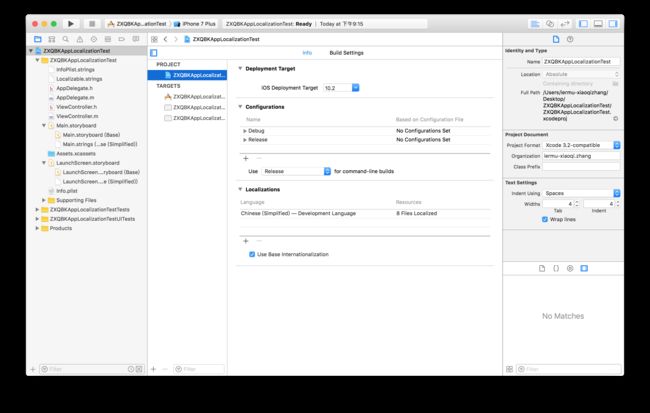Select ZXQBKAp...ationTest scheme in toolbar

(137, 24)
